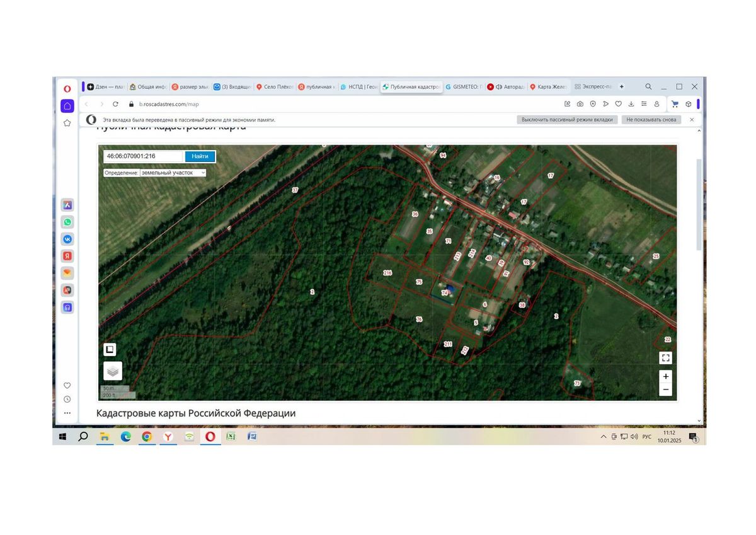This screenshot has height=535, width=756.
Task: Go back to previous page
Action: pyautogui.click(x=87, y=104)
